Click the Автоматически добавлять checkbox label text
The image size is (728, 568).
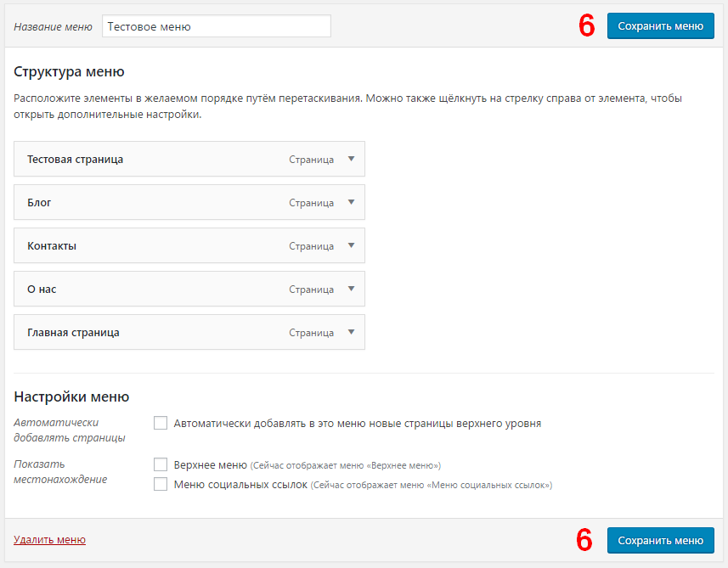358,423
